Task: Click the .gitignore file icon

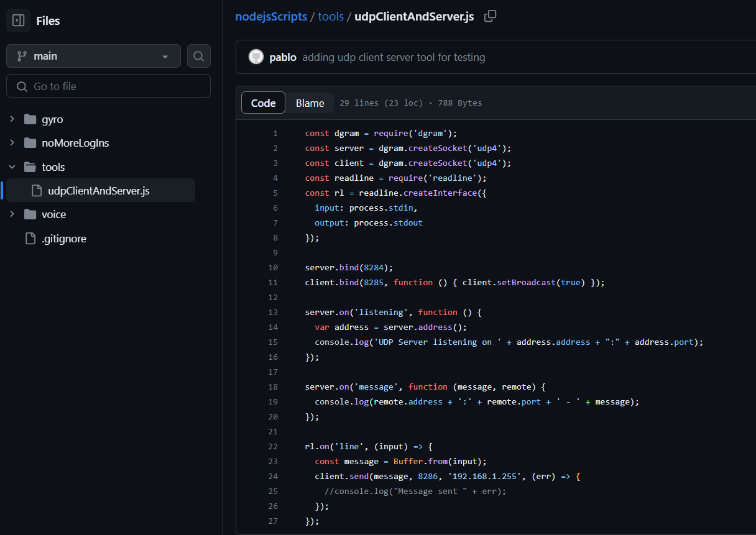Action: point(30,239)
